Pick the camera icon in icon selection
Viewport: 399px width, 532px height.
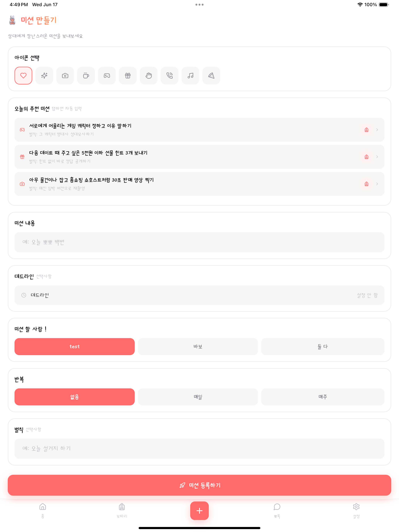(65, 76)
